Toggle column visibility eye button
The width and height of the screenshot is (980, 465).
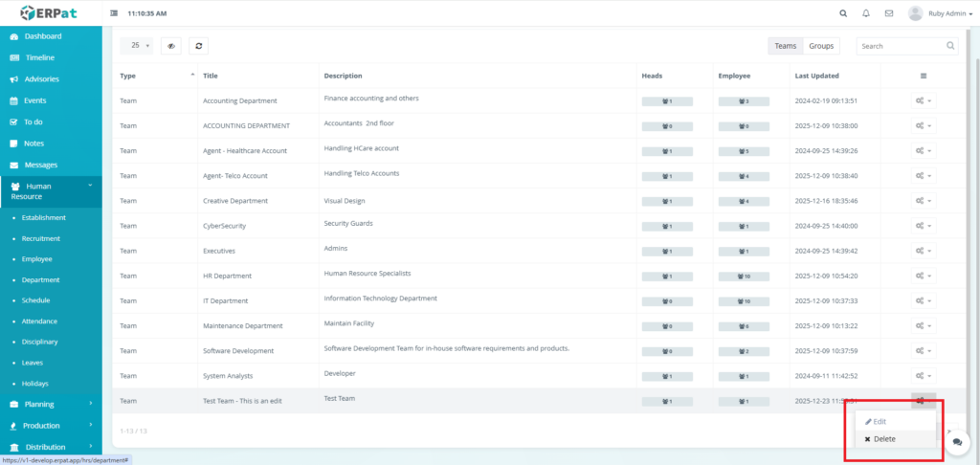(x=171, y=45)
